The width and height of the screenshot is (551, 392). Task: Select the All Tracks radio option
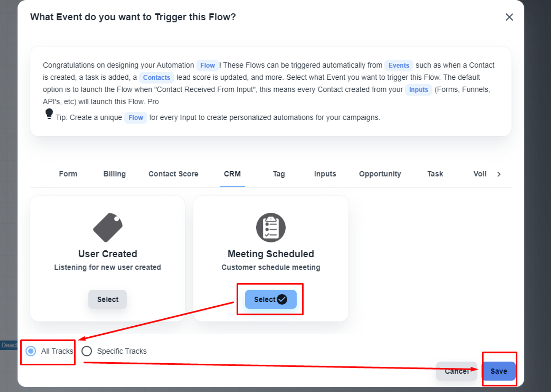point(31,351)
